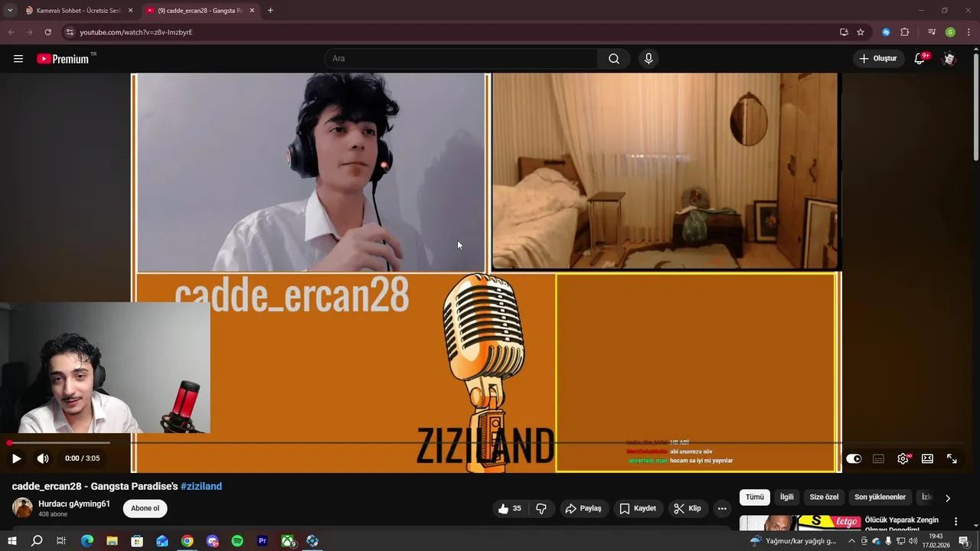Open the Chrome extensions puzzle icon
Screen dimensions: 980x551
(x=905, y=32)
